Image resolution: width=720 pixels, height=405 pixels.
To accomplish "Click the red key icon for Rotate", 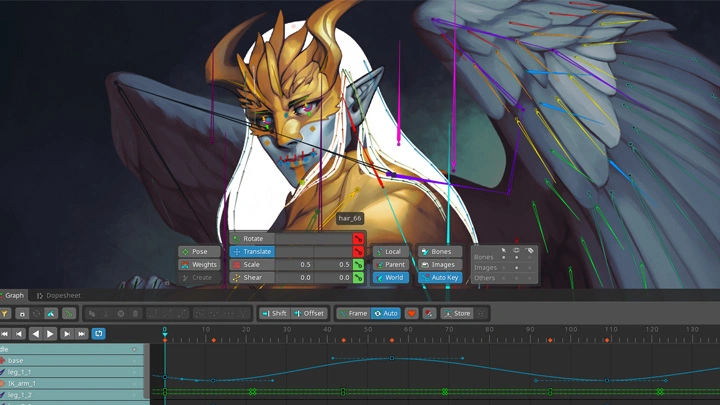I will tap(358, 239).
